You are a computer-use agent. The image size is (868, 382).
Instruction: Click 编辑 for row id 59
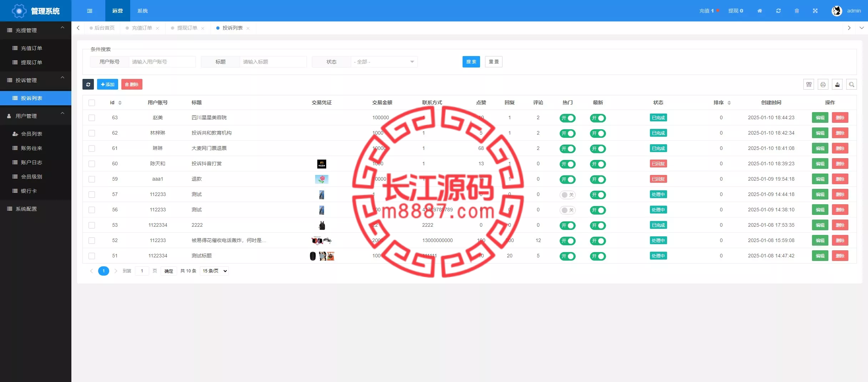pyautogui.click(x=820, y=179)
